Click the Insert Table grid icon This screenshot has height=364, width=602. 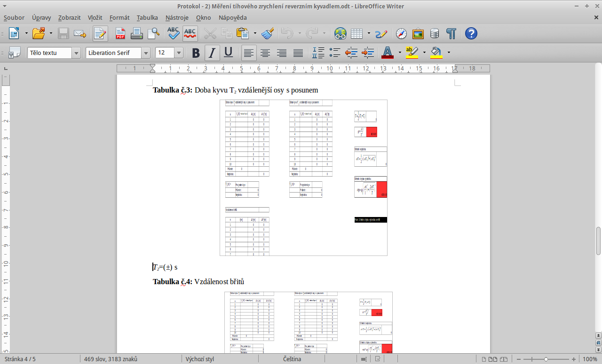(x=356, y=33)
